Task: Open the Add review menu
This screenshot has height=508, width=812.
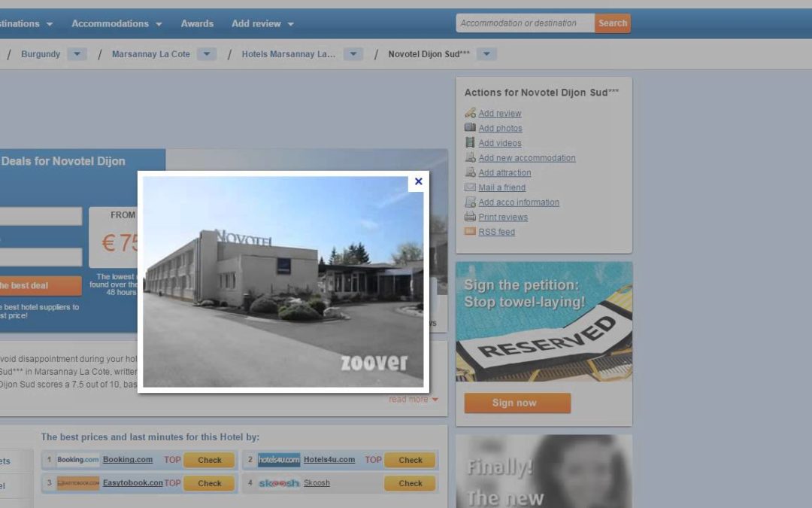Action: point(262,23)
